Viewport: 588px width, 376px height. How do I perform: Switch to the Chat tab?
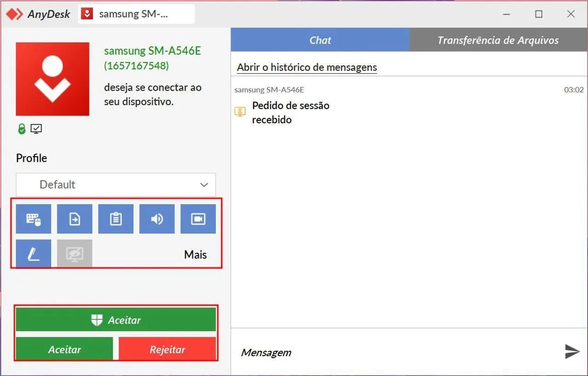[320, 40]
